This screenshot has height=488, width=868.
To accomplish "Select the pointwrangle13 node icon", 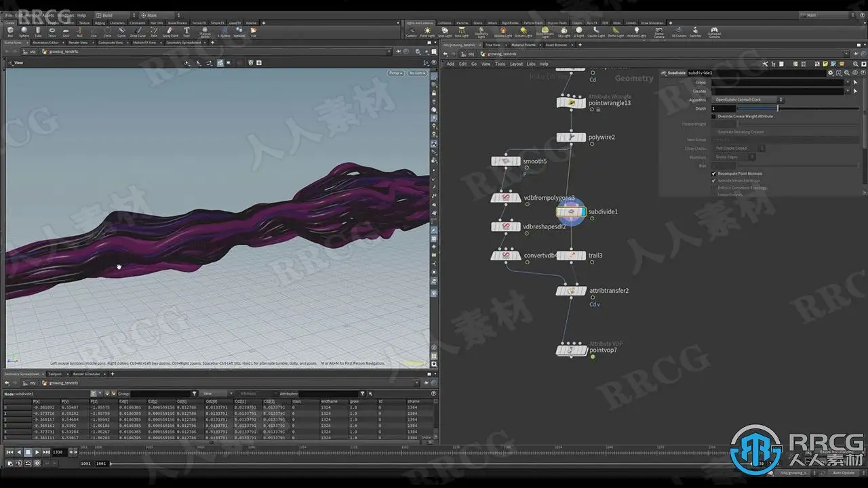I will click(x=571, y=103).
